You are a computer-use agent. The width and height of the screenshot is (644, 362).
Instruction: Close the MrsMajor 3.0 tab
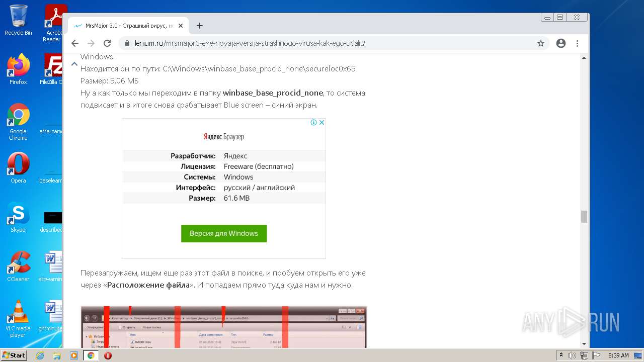point(181,26)
